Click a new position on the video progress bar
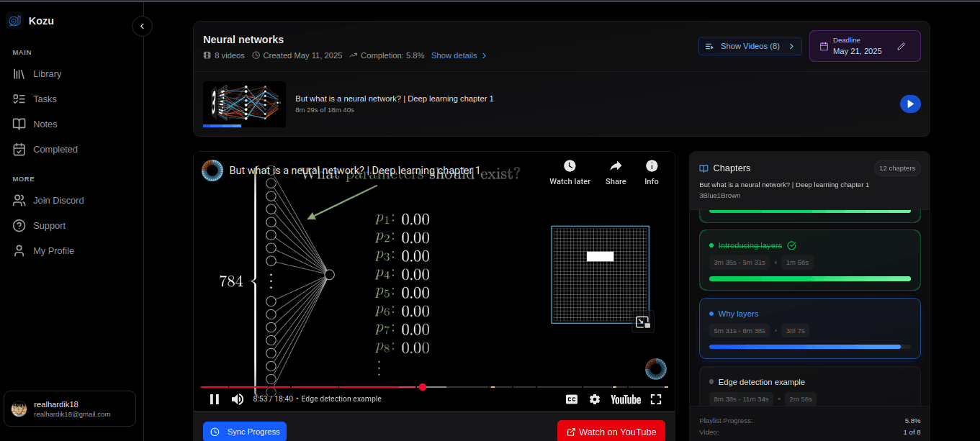 click(504, 387)
